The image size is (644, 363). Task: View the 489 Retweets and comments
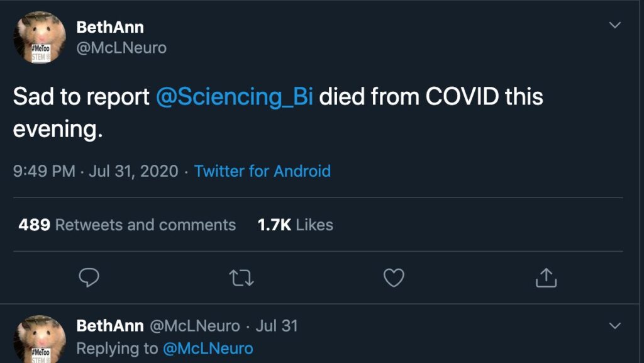click(x=127, y=225)
